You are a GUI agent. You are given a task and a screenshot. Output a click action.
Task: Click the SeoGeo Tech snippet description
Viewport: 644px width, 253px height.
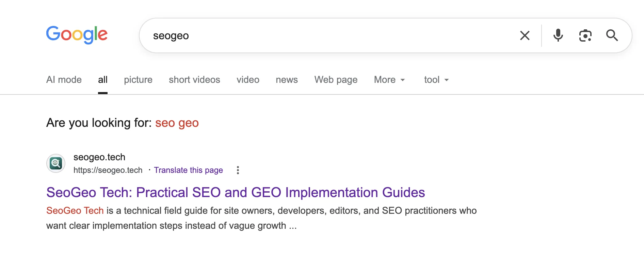[x=261, y=218]
